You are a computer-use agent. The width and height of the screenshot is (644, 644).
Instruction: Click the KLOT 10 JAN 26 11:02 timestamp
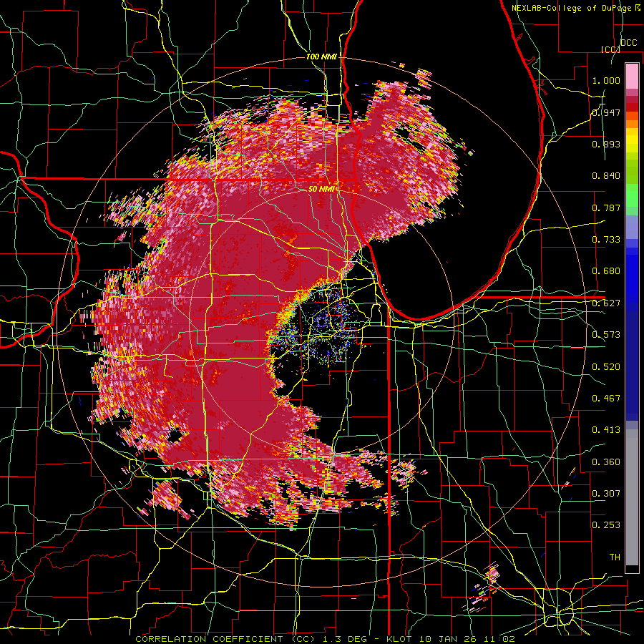click(451, 639)
